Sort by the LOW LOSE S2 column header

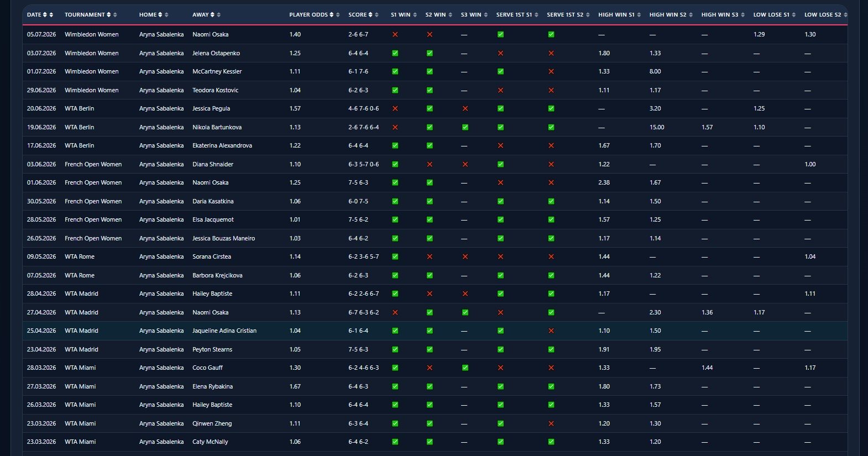click(825, 15)
